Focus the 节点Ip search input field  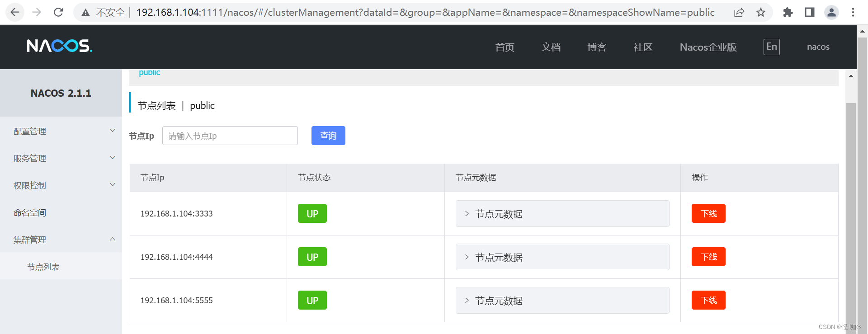point(230,136)
